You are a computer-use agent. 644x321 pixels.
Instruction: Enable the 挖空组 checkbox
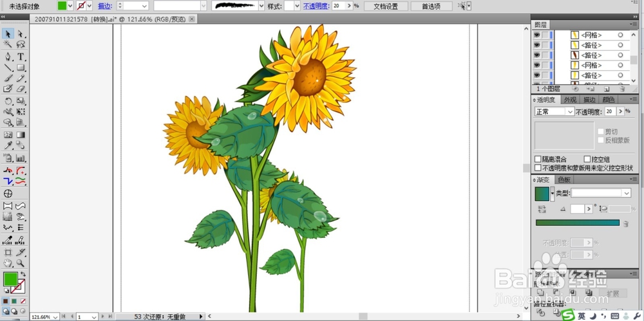coord(587,159)
